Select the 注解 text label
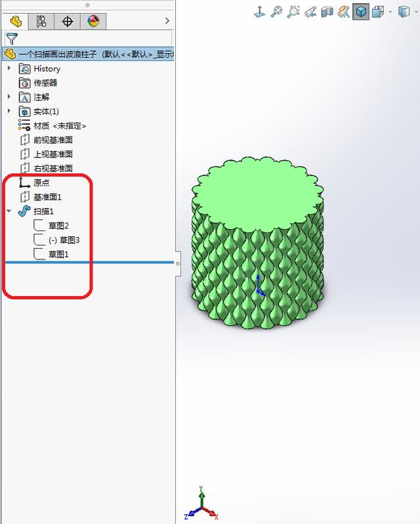Screen dimensions: 420x524 [x=41, y=97]
